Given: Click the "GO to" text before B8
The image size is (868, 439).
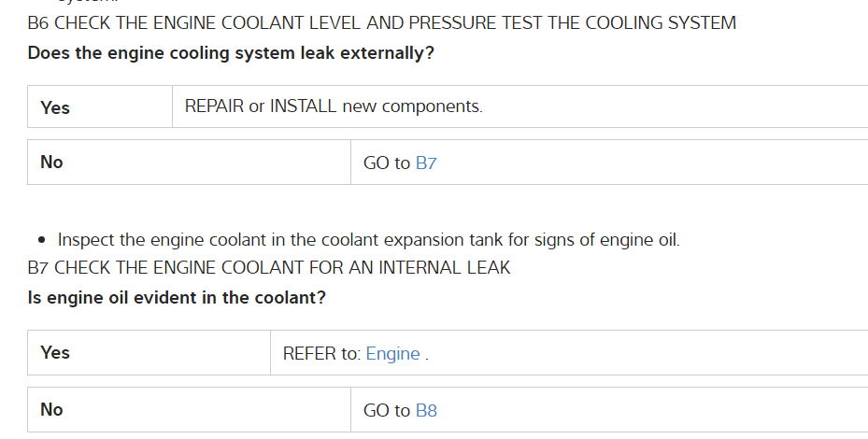Looking at the screenshot, I should [x=387, y=410].
